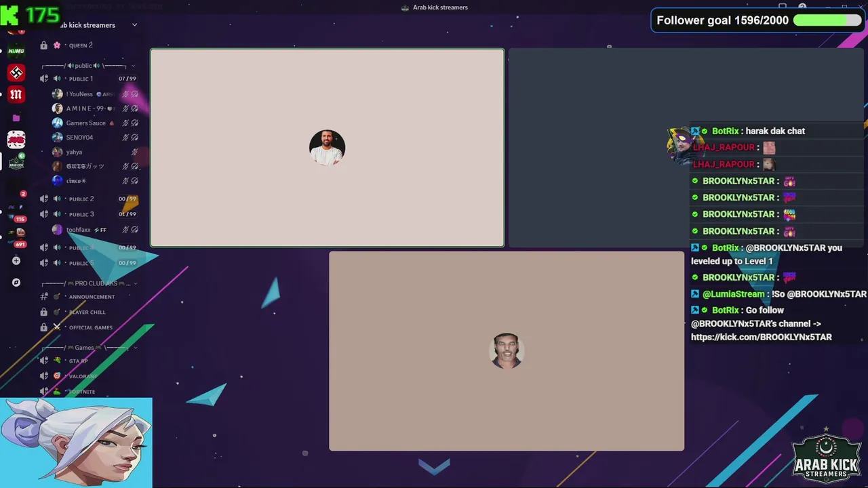Screen dimensions: 868x488
Task: Click the deafened headphone icon beside ! YouNess
Action: click(135, 94)
